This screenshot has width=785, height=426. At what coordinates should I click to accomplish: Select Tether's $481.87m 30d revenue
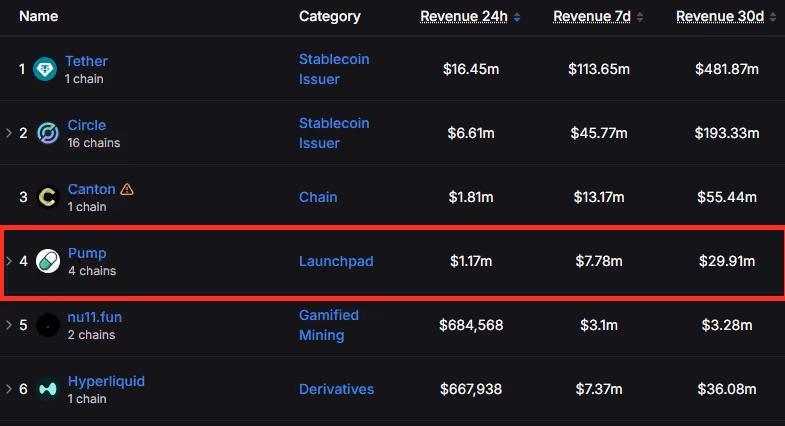(727, 69)
